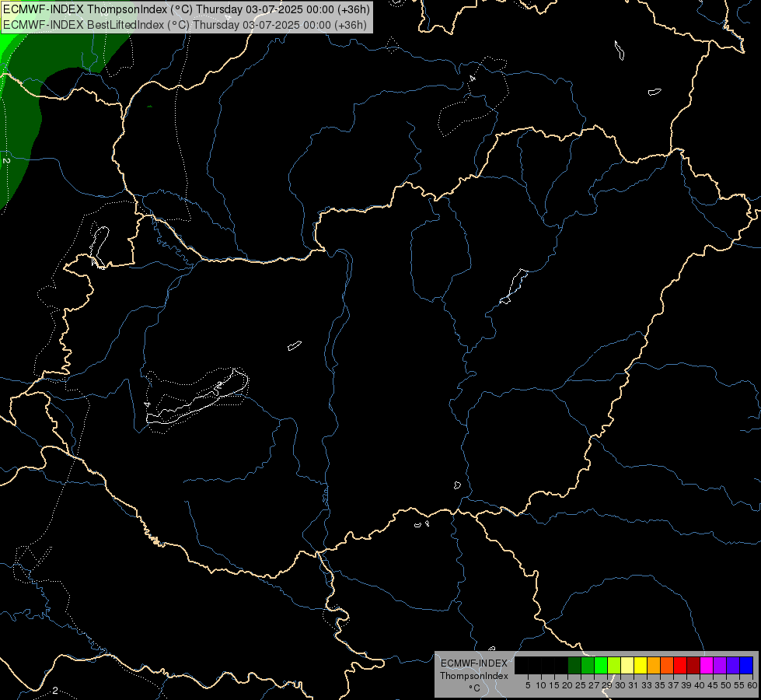The image size is (761, 700).
Task: Click the orange 33–35 legend swatch
Action: pos(654,665)
